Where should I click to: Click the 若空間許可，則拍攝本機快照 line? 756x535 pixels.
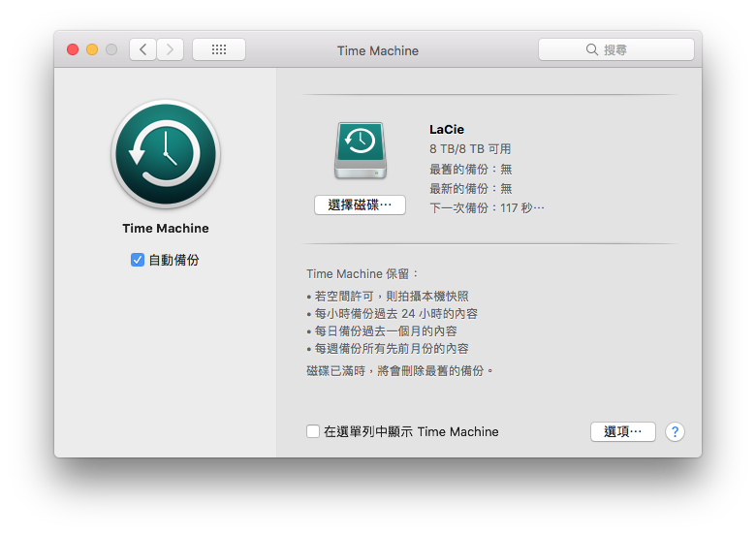388,296
